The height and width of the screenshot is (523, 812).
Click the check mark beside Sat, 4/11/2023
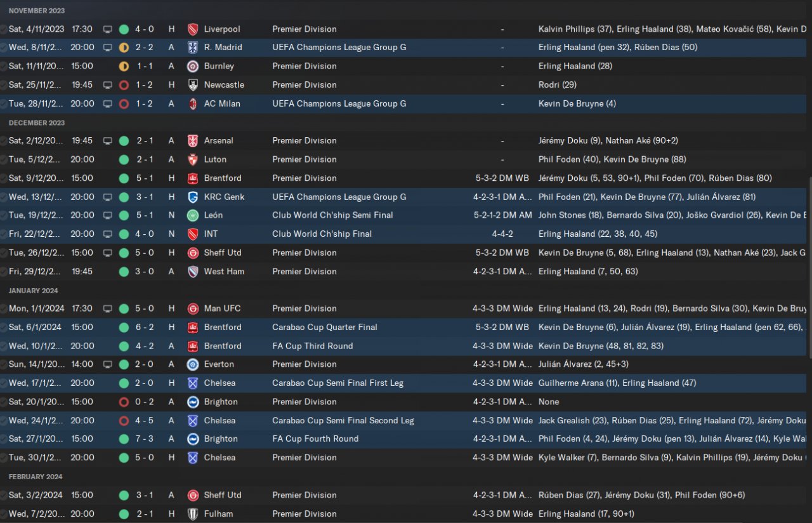(4, 29)
